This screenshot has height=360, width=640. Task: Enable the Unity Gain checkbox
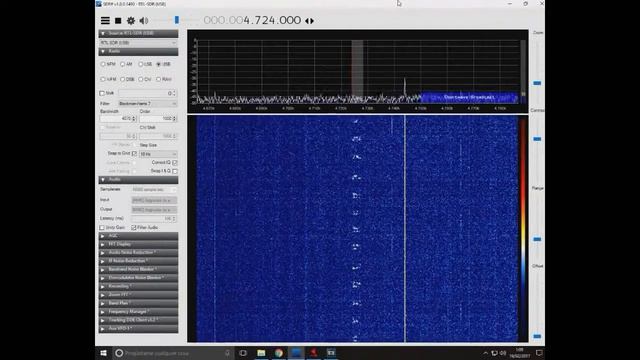tap(102, 227)
